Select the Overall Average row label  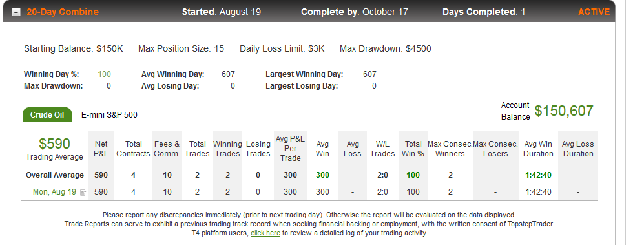[55, 175]
